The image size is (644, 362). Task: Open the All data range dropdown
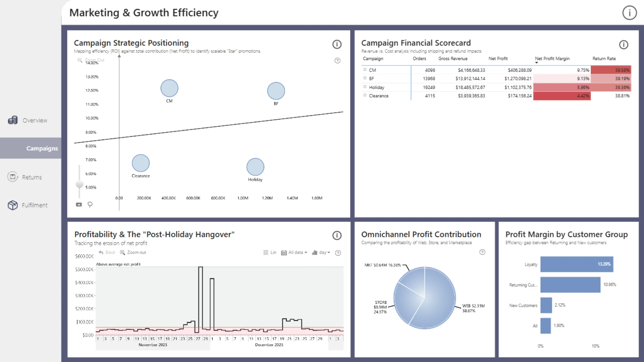pyautogui.click(x=294, y=252)
